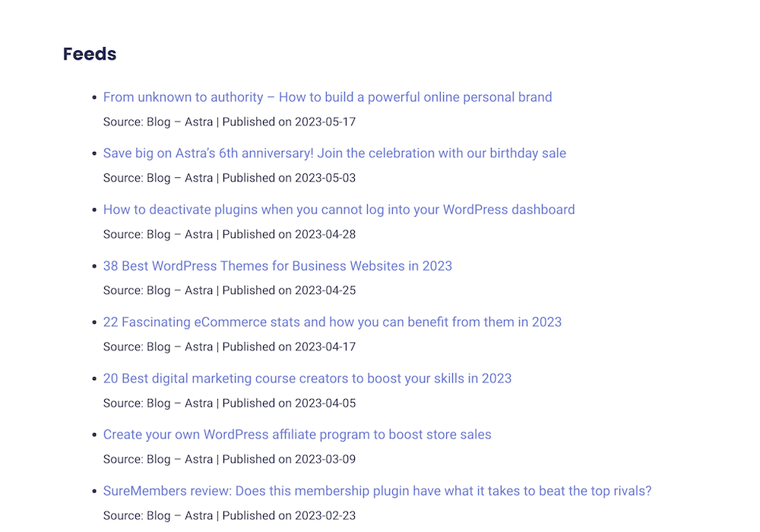Open the 'From unknown to authority' personal brand article
Screen dimensions: 760x532
328,97
